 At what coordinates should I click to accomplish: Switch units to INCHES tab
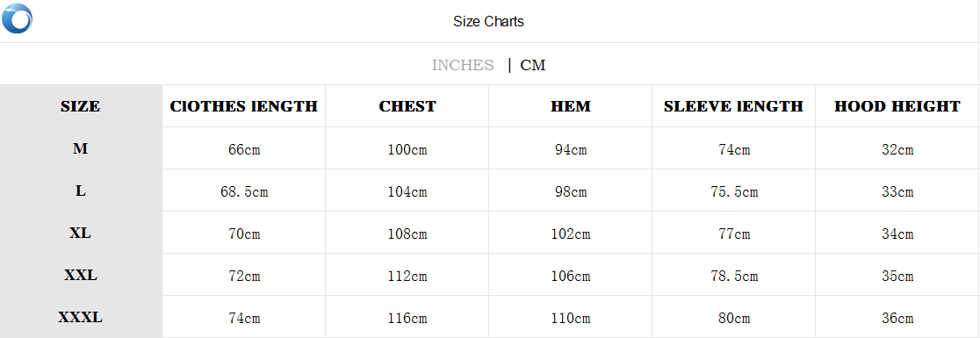(x=463, y=65)
